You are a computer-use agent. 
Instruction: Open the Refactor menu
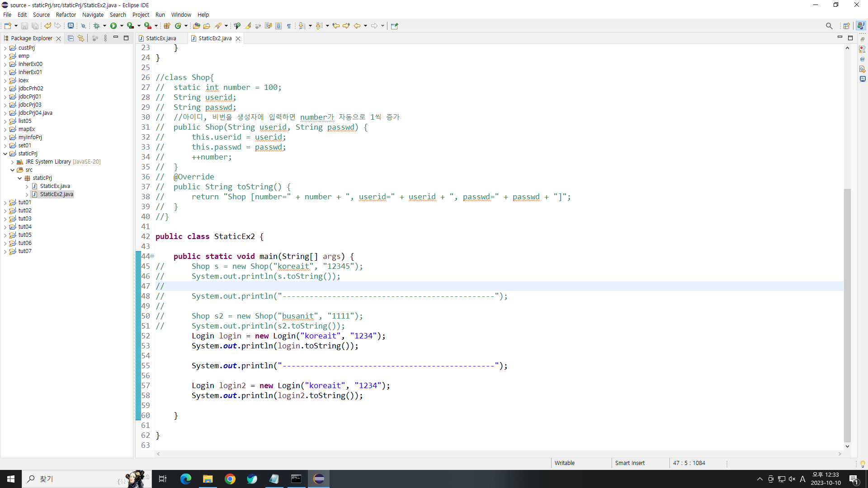pyautogui.click(x=66, y=14)
